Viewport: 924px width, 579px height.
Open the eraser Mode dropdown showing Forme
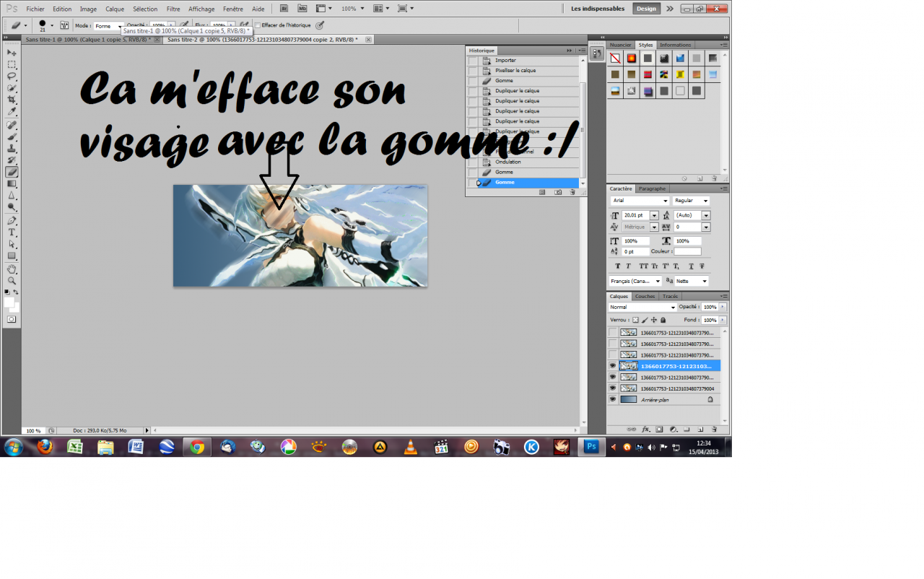tap(108, 25)
